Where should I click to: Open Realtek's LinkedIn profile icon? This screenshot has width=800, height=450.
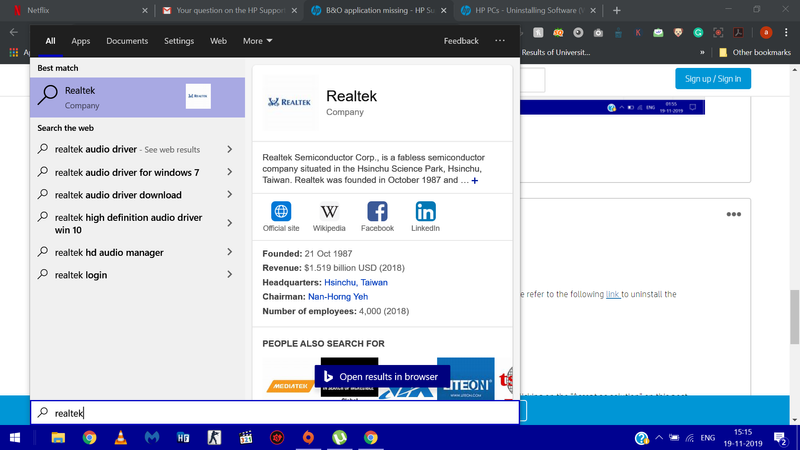[x=425, y=212]
